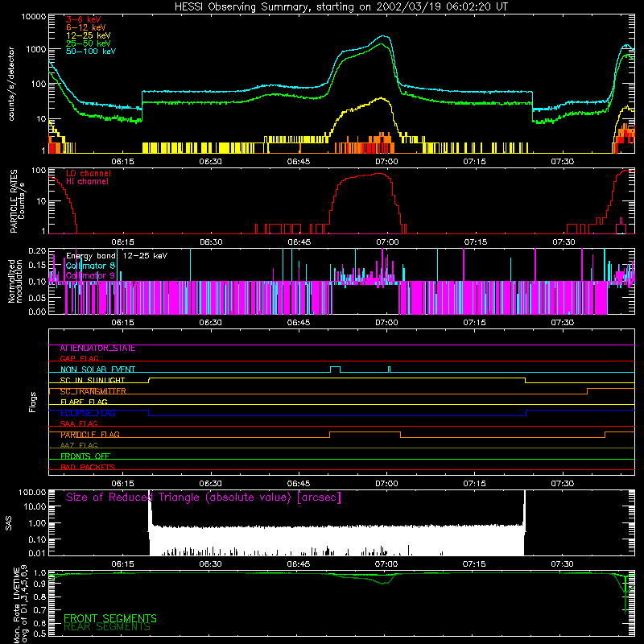Click the 06:15 tick label under the counts panel
644x644 pixels.
tap(122, 162)
